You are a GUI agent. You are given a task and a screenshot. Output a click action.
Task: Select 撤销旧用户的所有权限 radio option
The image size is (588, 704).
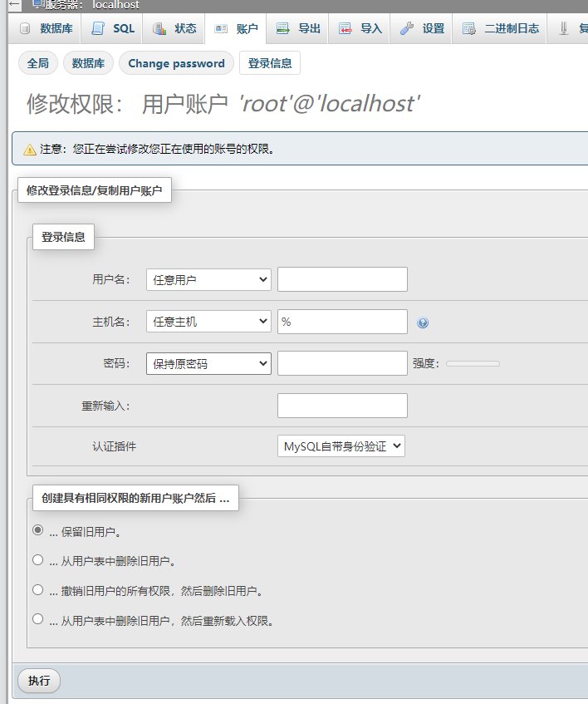(38, 589)
